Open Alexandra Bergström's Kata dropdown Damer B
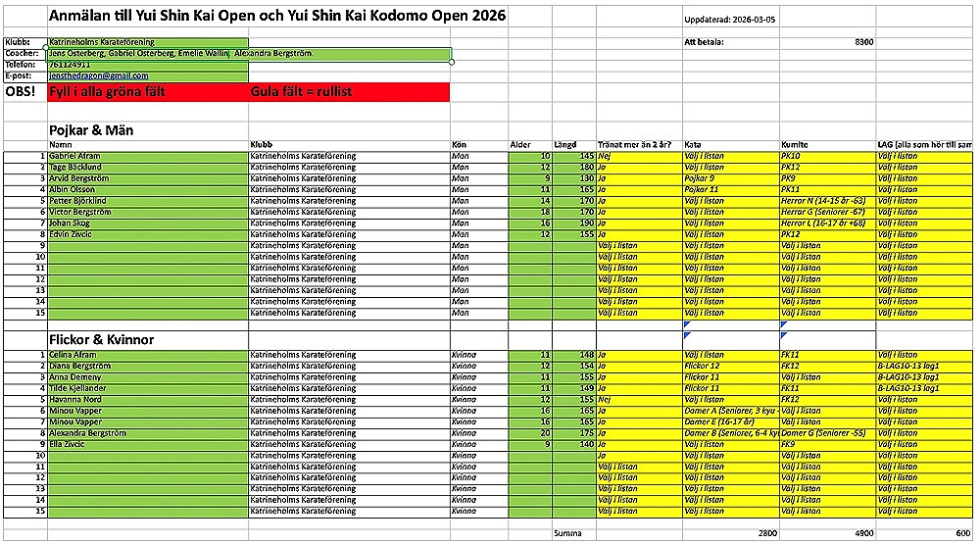Image resolution: width=980 pixels, height=544 pixels. [730, 433]
